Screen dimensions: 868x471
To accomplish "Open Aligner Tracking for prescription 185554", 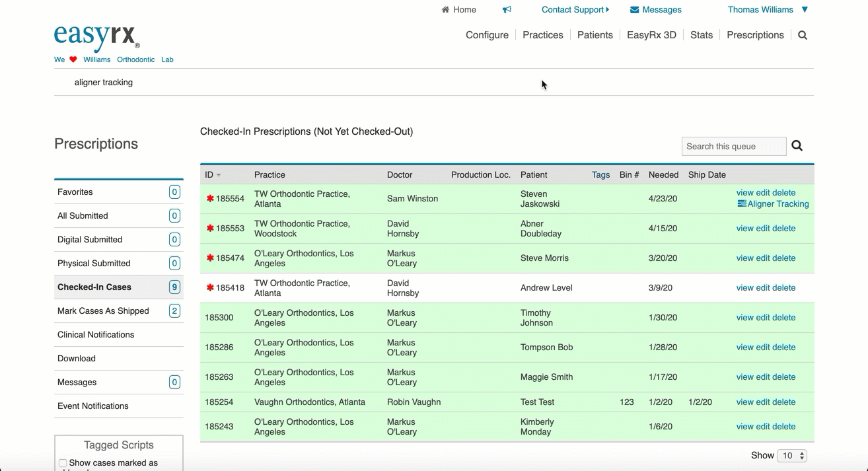I will 778,204.
